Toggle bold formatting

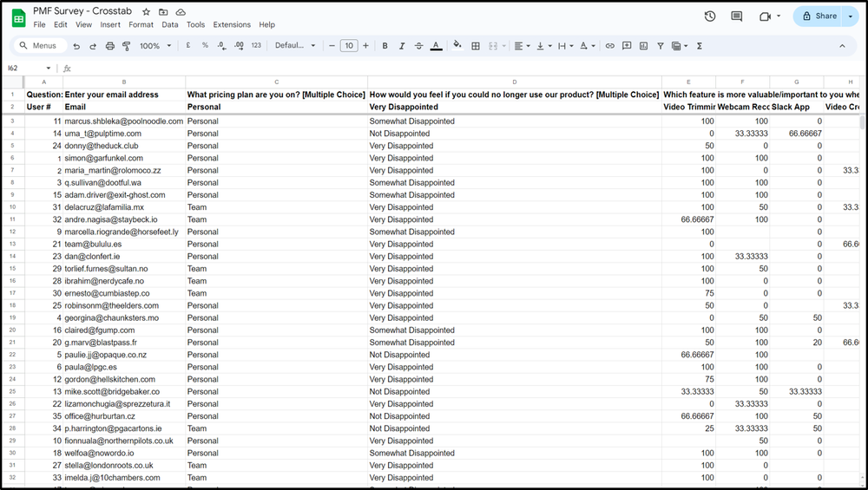click(x=385, y=46)
